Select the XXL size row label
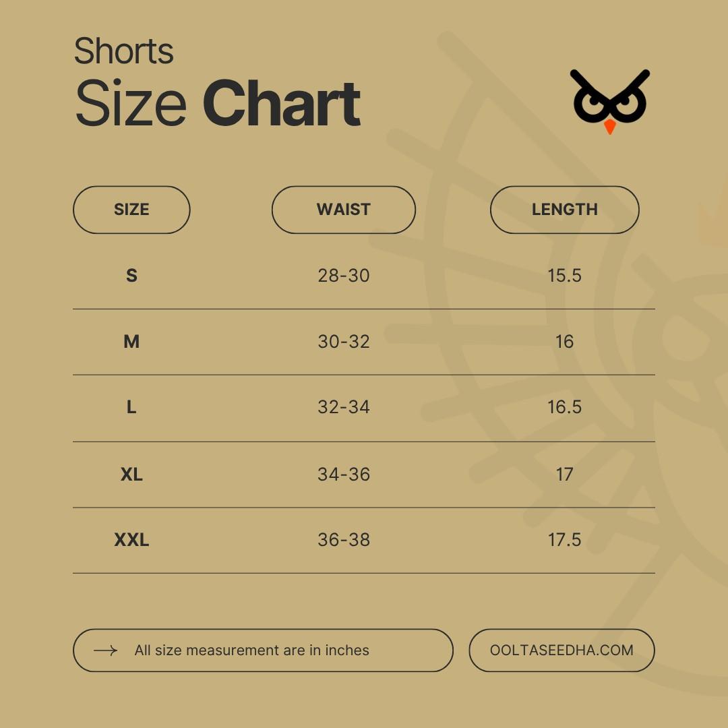Image resolution: width=728 pixels, height=728 pixels. point(131,540)
